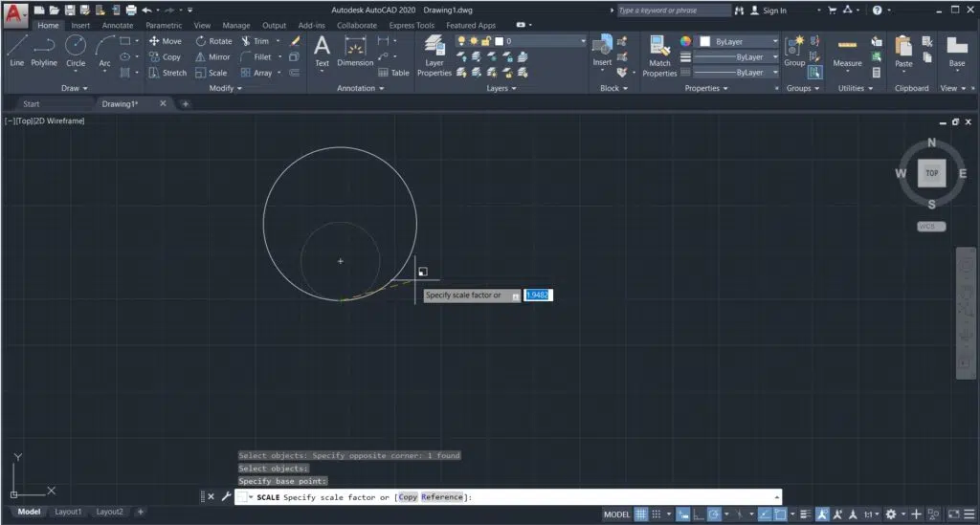Click the Copy option in command line
This screenshot has width=980, height=525.
tap(408, 497)
